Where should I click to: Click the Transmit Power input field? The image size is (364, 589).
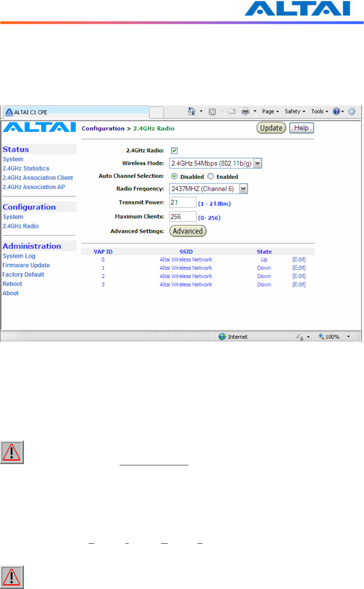click(x=183, y=202)
